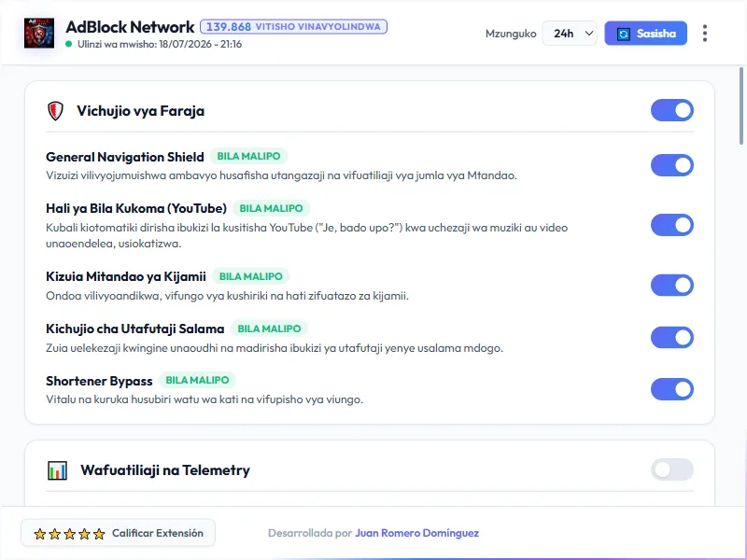Click the General Navigation Shield title
The height and width of the screenshot is (560, 747).
click(125, 157)
